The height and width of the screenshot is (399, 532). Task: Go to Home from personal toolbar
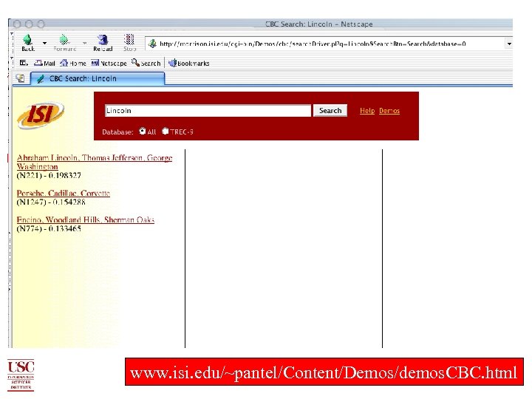pos(73,63)
